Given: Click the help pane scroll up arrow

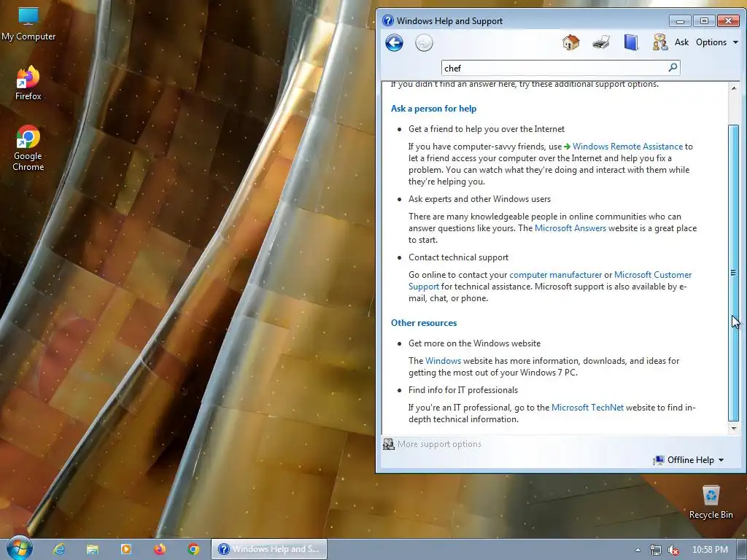Looking at the screenshot, I should pos(734,88).
